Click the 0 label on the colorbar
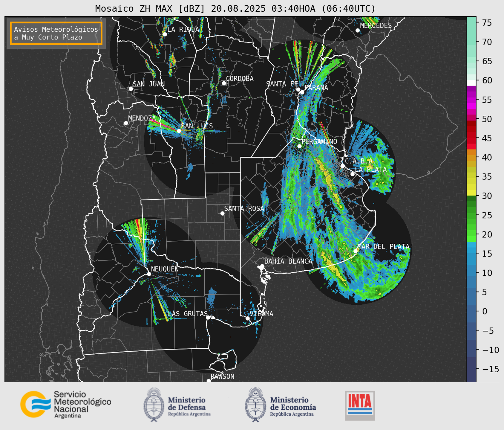 coord(485,312)
